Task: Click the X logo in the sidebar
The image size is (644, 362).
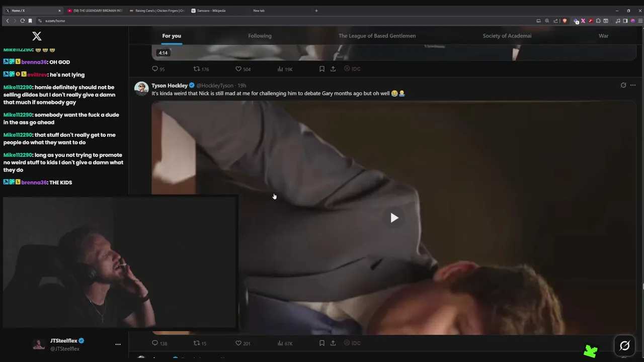Action: coord(37,36)
